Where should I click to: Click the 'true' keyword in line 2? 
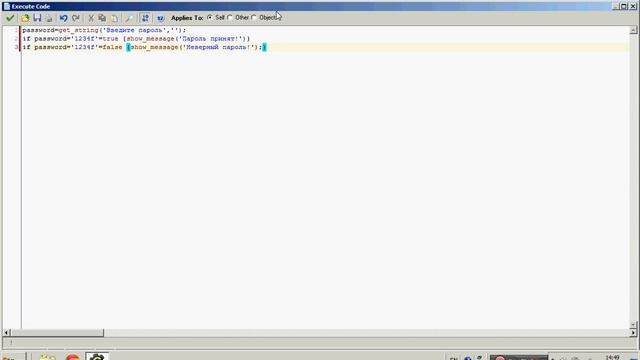(x=110, y=39)
